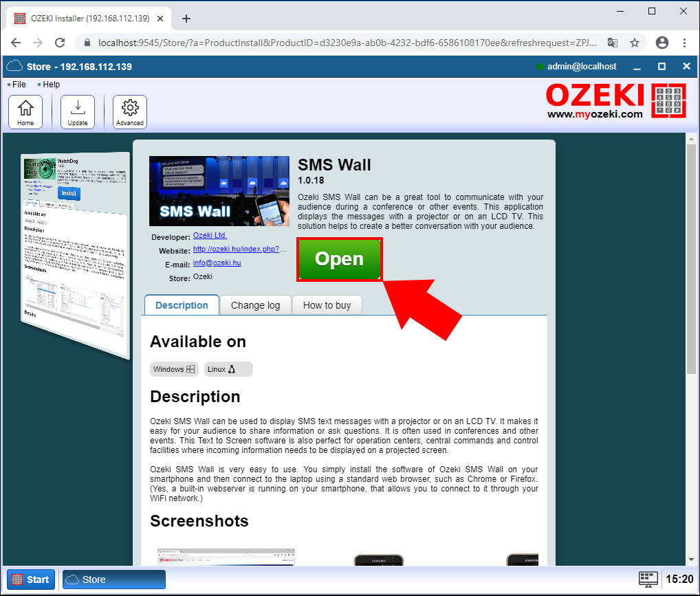Click the SMS Wall title text
Viewport: 700px width, 596px height.
tap(334, 165)
